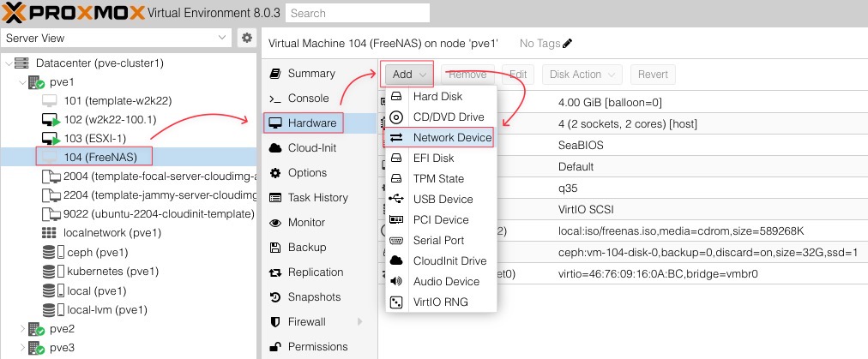Select local (pve1) storage
This screenshot has height=359, width=868.
129,290
